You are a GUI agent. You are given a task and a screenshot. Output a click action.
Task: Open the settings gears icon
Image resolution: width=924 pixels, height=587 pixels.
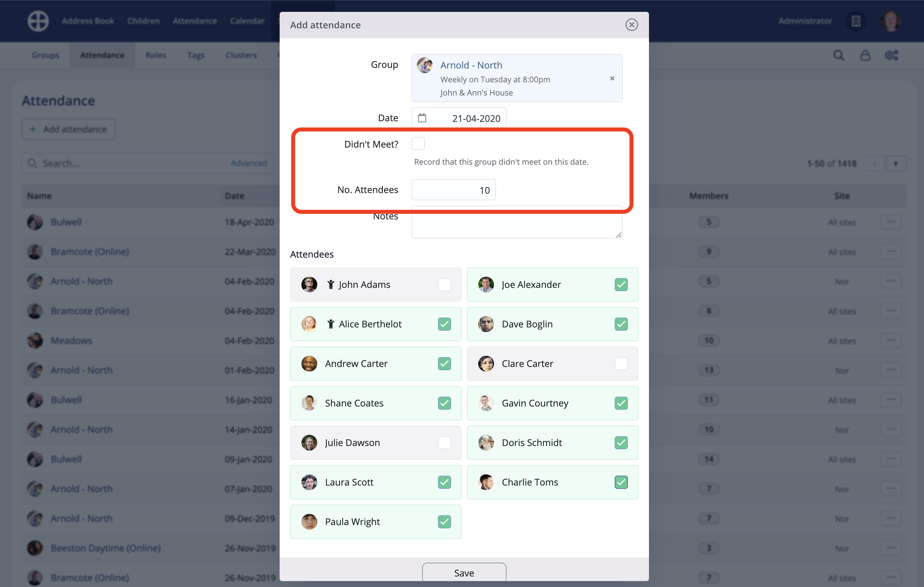[891, 55]
